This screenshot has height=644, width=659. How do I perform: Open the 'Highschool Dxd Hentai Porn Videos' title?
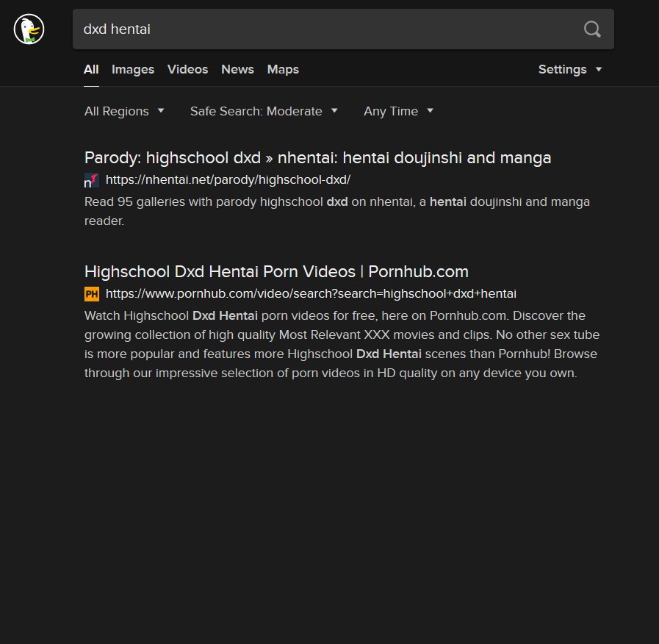point(276,272)
